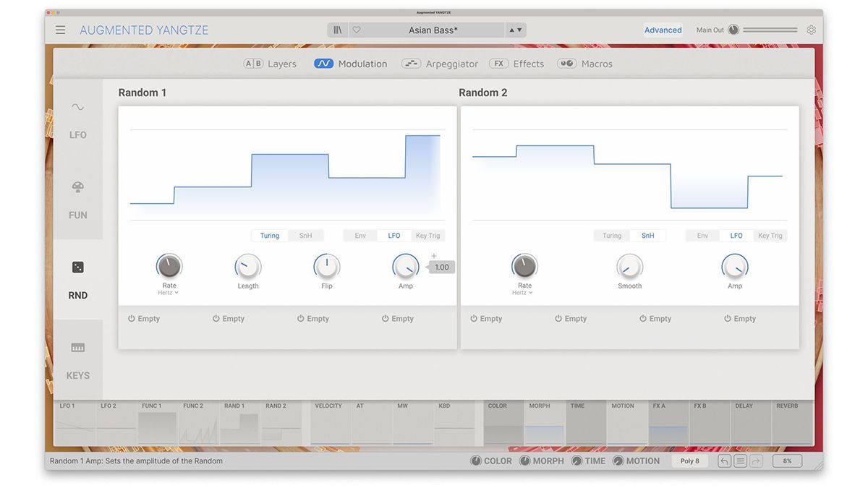Select next preset with down arrow
Viewport: 868px width, 488px height.
click(519, 30)
